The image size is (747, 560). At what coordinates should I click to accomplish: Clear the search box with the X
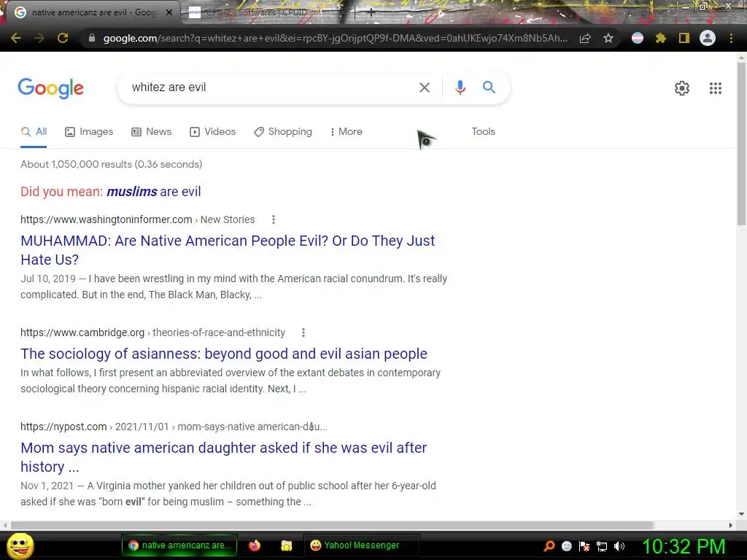point(424,87)
